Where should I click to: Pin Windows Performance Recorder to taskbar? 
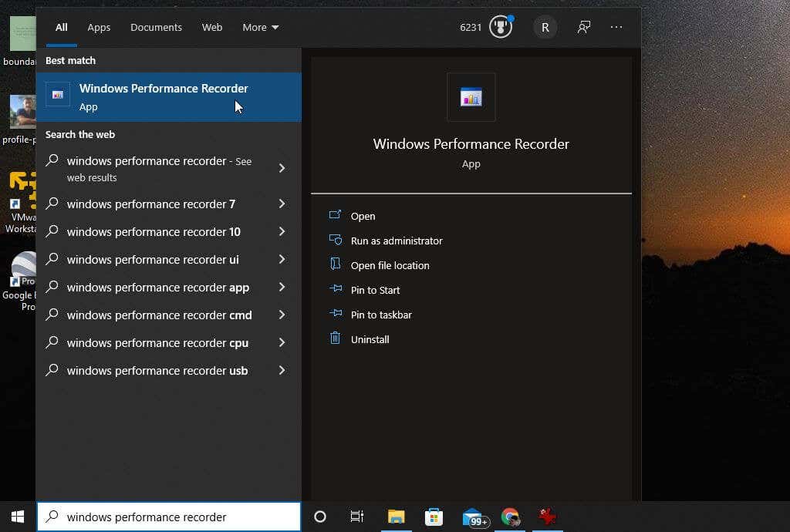(x=380, y=315)
